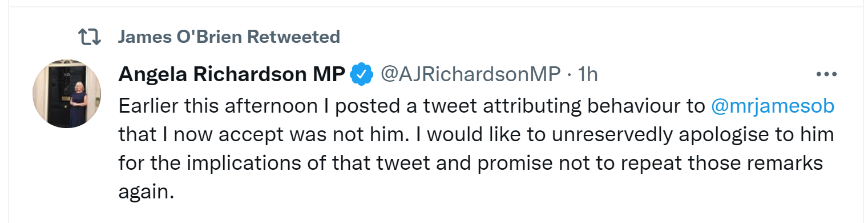Open the Angela Richardson MP display name
This screenshot has height=223, width=868.
click(x=232, y=74)
